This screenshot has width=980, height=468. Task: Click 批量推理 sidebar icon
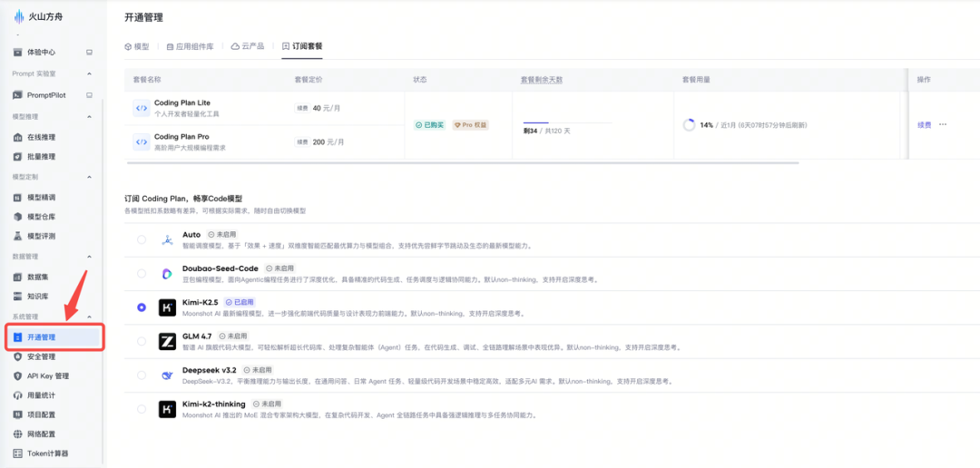(x=17, y=156)
